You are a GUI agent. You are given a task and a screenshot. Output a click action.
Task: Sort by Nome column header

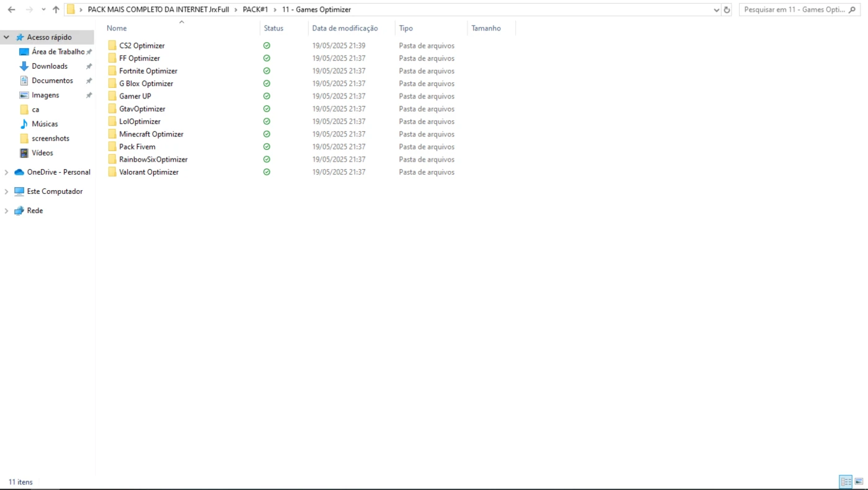117,28
